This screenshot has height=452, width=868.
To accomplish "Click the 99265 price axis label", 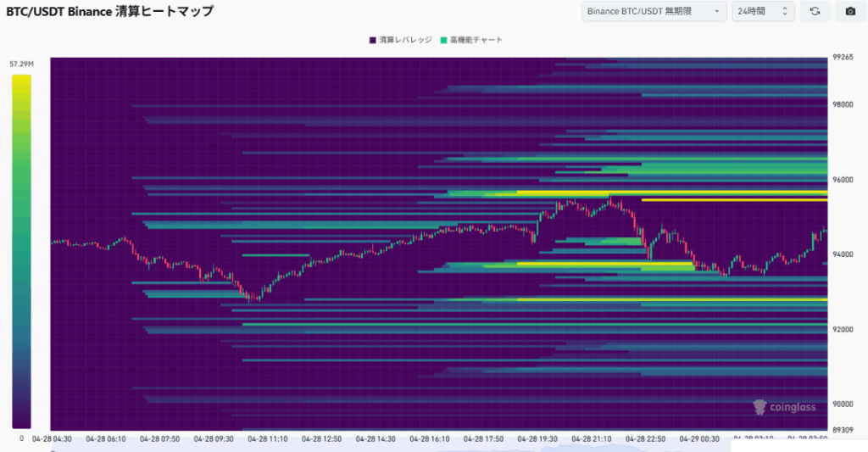I will [843, 57].
